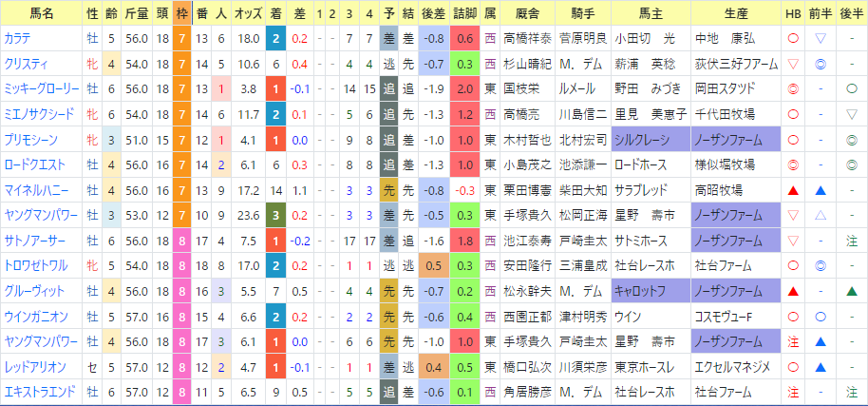This screenshot has height=406, width=868.
Task: Select breeder cell 岡田スタッド
Action: 736,89
